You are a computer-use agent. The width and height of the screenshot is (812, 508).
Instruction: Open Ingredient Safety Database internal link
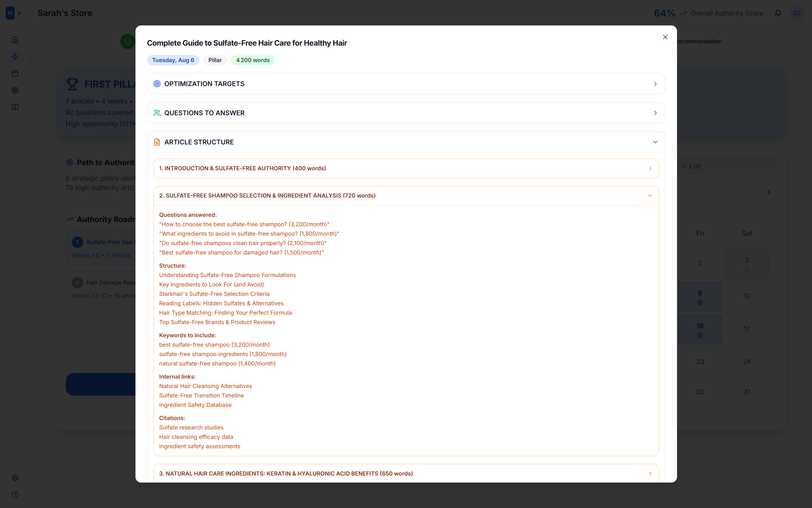195,405
